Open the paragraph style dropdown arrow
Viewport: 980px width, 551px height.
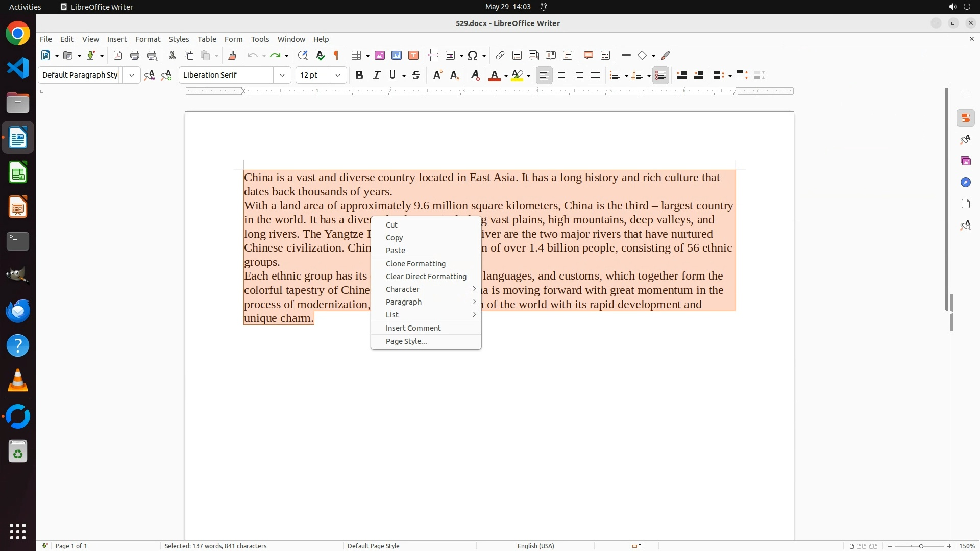(x=132, y=75)
